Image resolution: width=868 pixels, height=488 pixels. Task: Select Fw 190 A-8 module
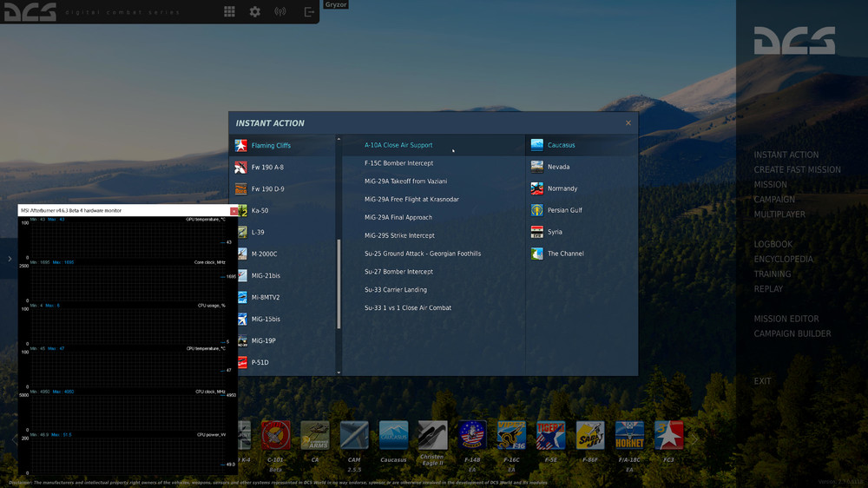(282, 167)
